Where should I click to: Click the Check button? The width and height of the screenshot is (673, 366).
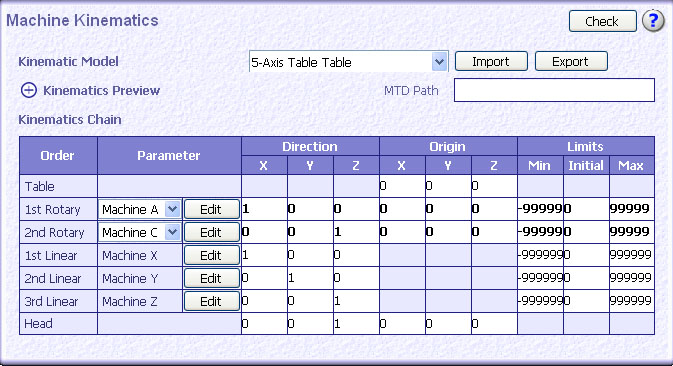point(603,21)
